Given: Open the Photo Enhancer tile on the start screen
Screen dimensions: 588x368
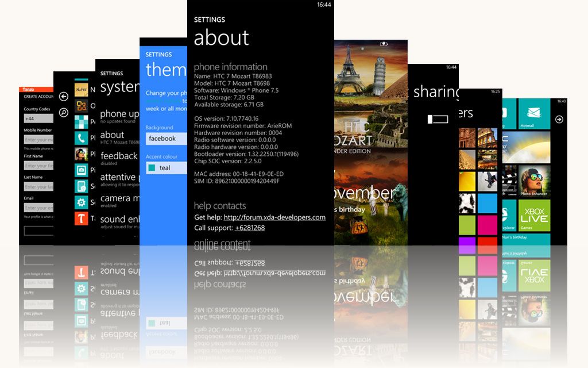Looking at the screenshot, I should pyautogui.click(x=534, y=181).
